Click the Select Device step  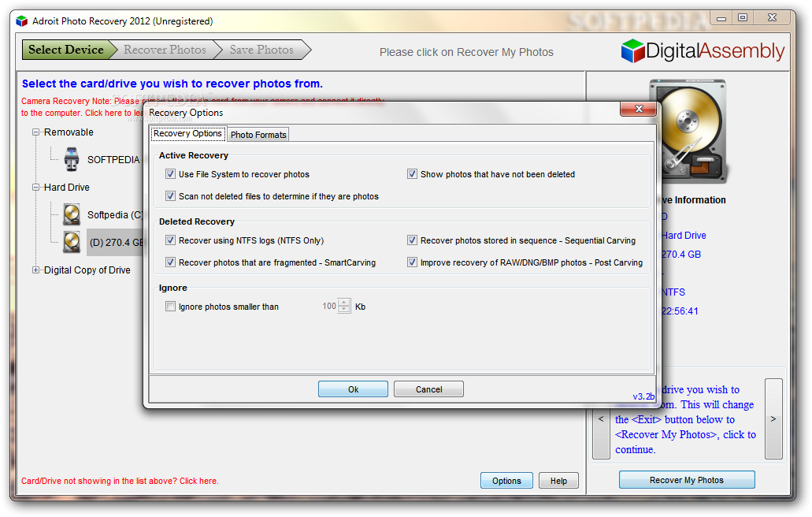(66, 50)
